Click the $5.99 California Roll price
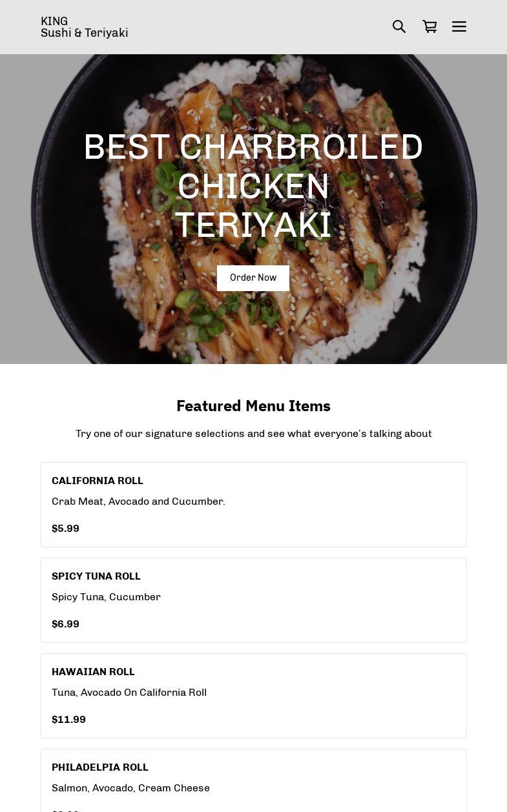Image resolution: width=507 pixels, height=812 pixels. click(x=65, y=529)
